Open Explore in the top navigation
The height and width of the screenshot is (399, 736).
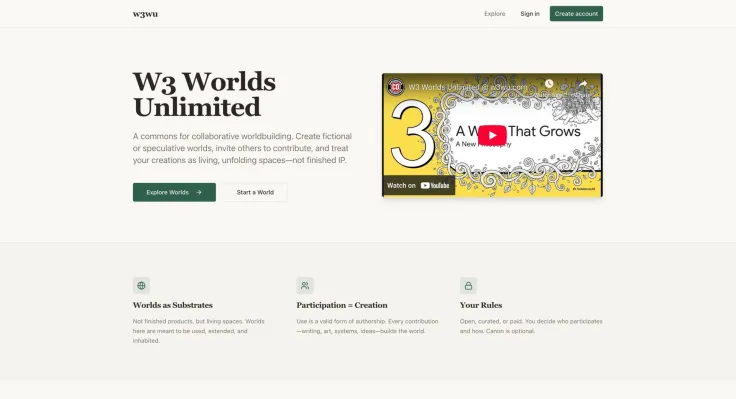point(495,14)
